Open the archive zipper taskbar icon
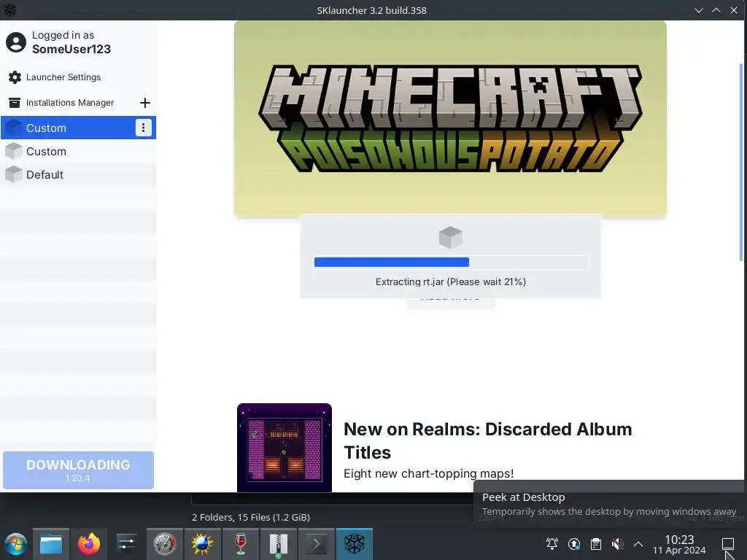The image size is (747, 560). pos(278,544)
